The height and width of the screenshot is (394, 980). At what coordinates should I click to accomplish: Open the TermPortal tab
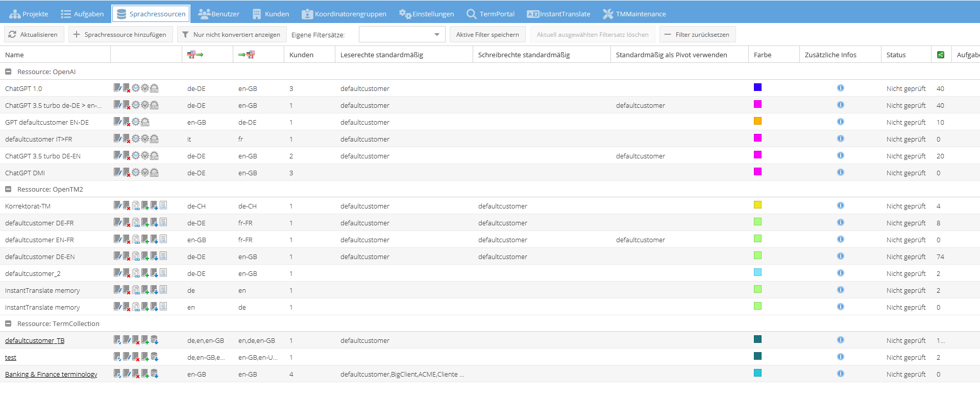pyautogui.click(x=491, y=14)
